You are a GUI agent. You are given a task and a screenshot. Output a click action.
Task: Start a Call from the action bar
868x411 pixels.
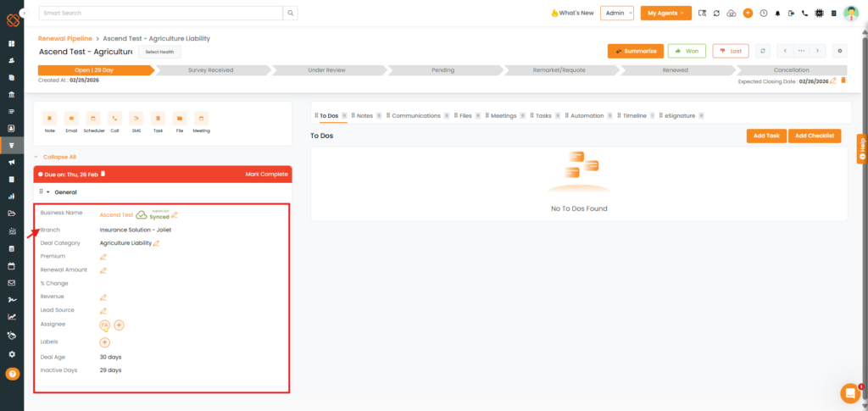114,118
